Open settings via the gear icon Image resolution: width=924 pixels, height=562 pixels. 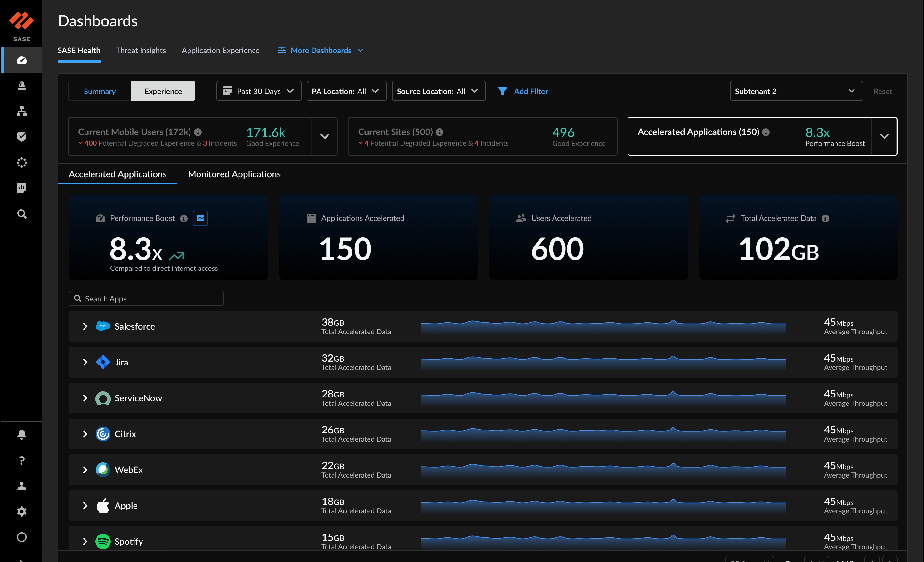(21, 511)
